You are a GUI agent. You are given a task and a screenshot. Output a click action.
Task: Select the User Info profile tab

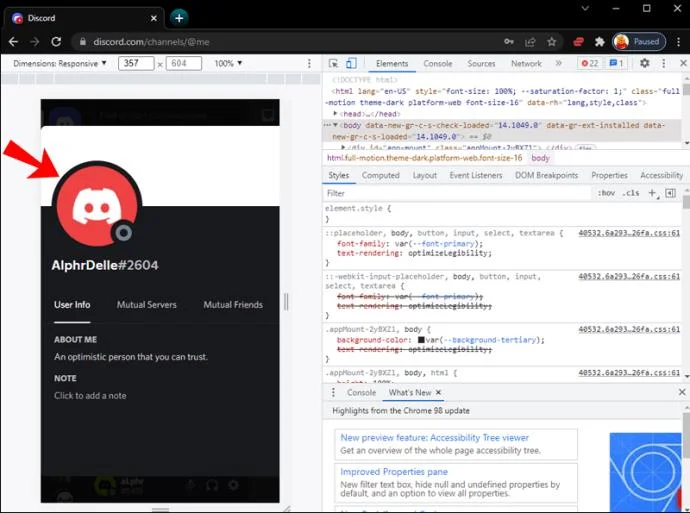[72, 305]
